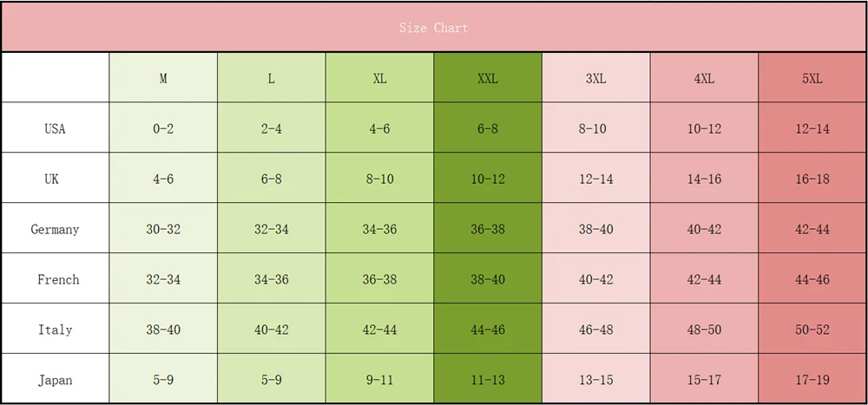Click the French row label
The width and height of the screenshot is (868, 405).
[x=56, y=279]
